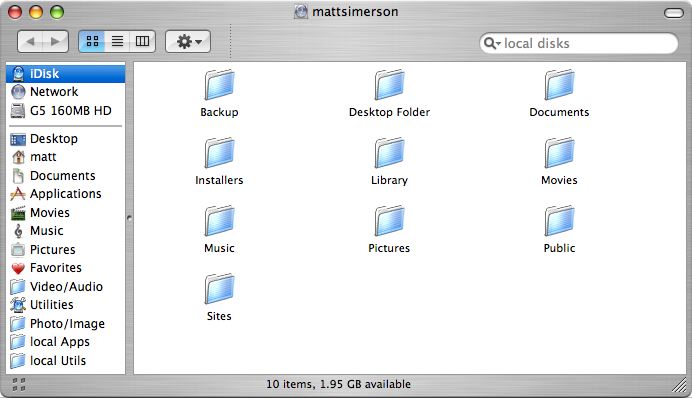The height and width of the screenshot is (398, 692).
Task: Switch to column view
Action: (143, 41)
